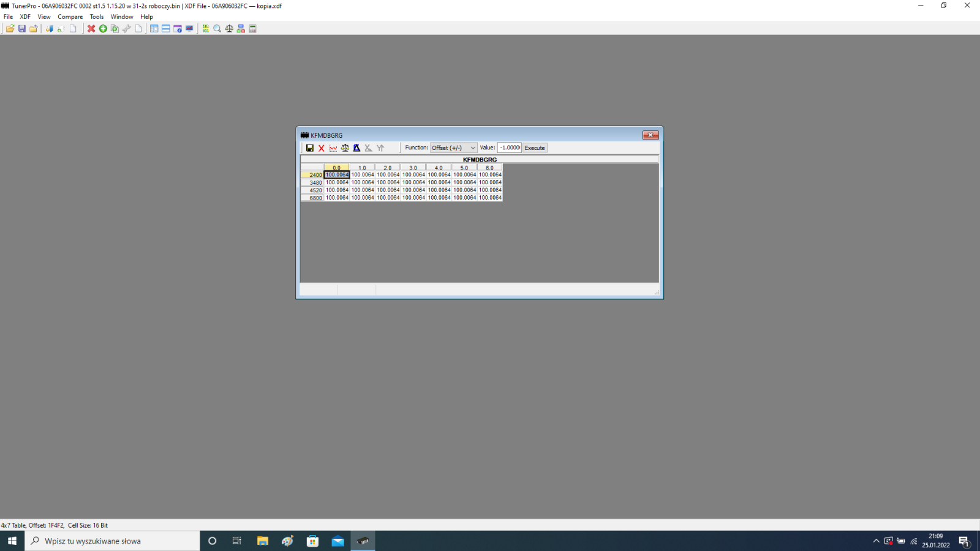This screenshot has width=980, height=551.
Task: Click the wrench icon in main toolbar
Action: point(126,29)
